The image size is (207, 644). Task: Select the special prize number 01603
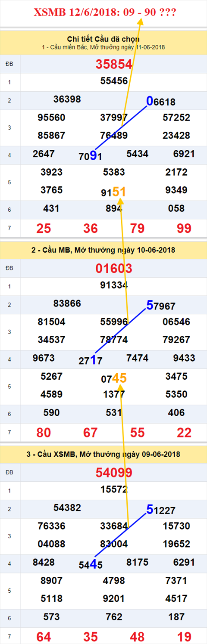click(114, 269)
